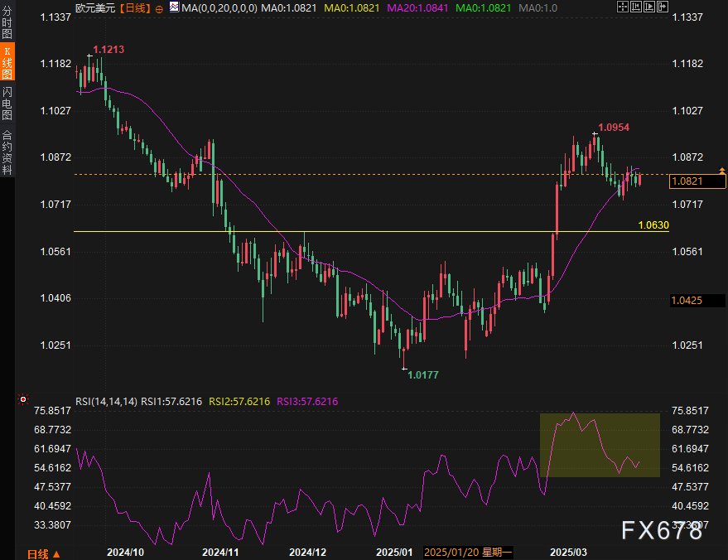
Task: Open the 合约资料 sidebar tab
Action: click(x=7, y=152)
